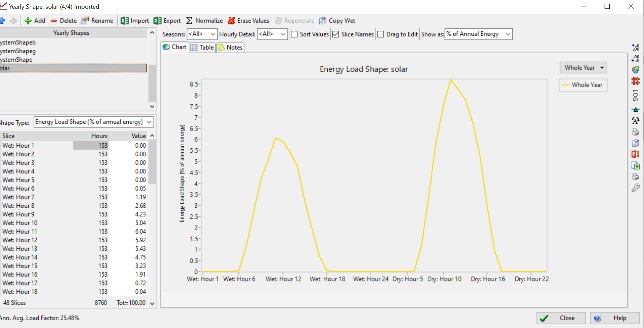Decrease decimal places in the side toolbar
The image size is (644, 328).
pos(636,58)
